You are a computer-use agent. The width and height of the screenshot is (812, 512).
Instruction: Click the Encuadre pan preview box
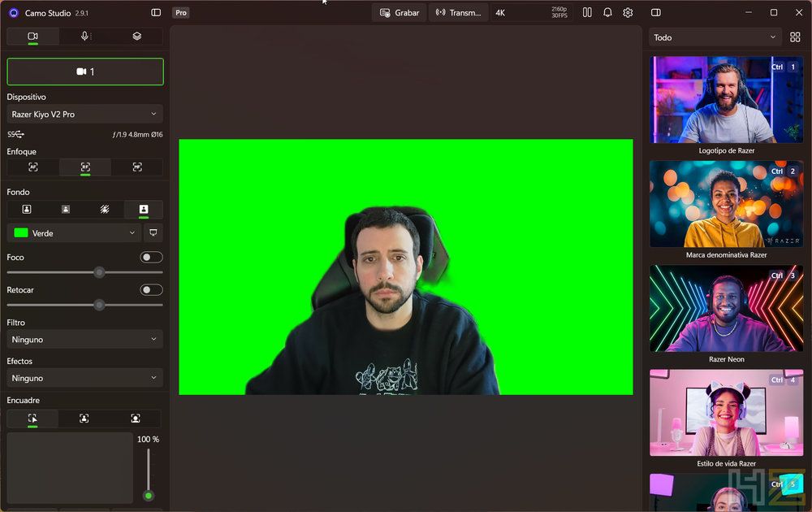[x=70, y=468]
